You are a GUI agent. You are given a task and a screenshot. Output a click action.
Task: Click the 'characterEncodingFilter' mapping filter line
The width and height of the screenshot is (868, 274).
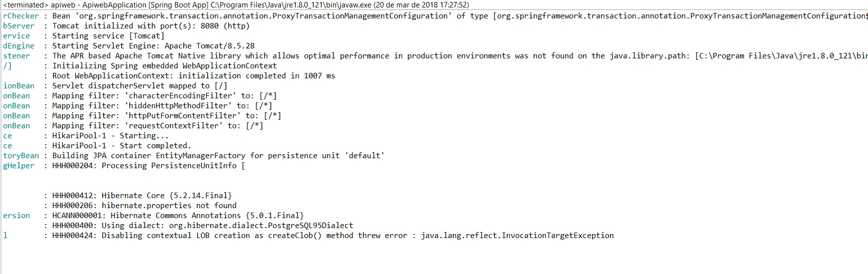[x=164, y=96]
